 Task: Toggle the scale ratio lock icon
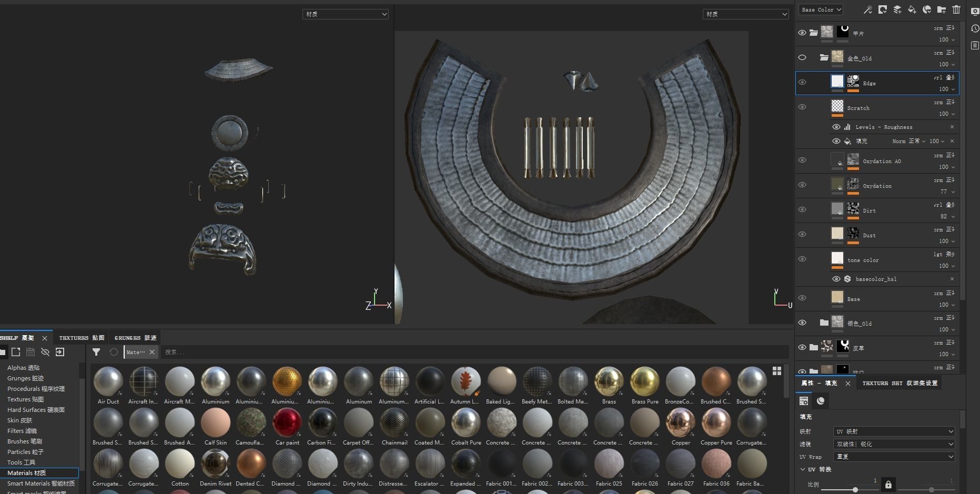[888, 484]
